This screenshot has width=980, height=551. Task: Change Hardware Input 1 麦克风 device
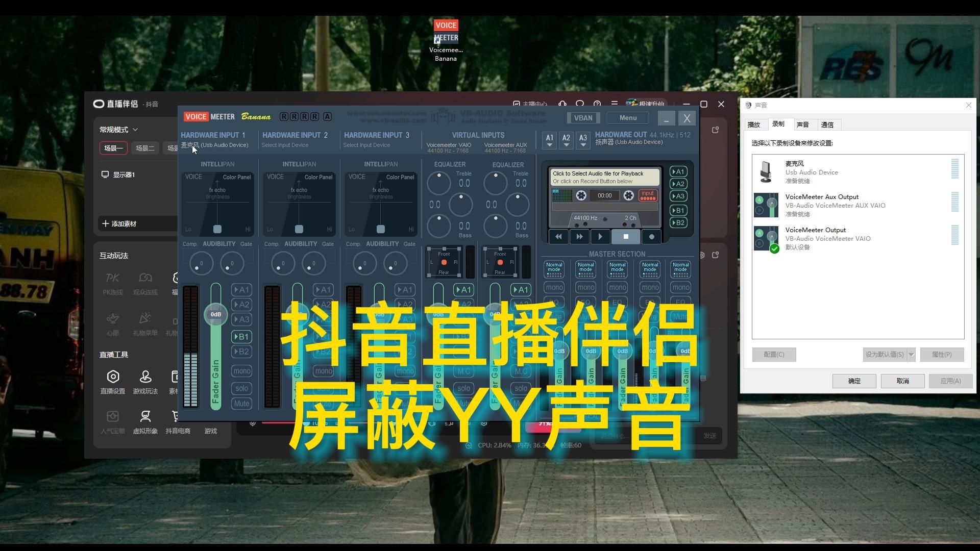click(214, 145)
